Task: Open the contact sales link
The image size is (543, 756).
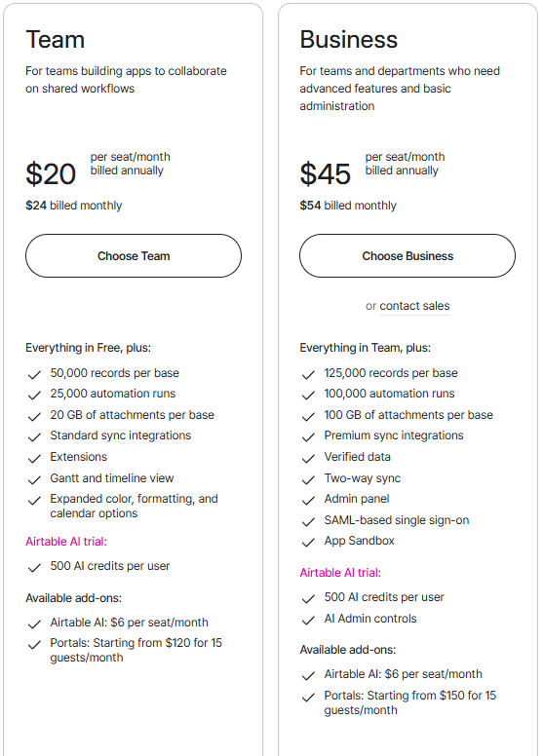Action: [x=414, y=306]
